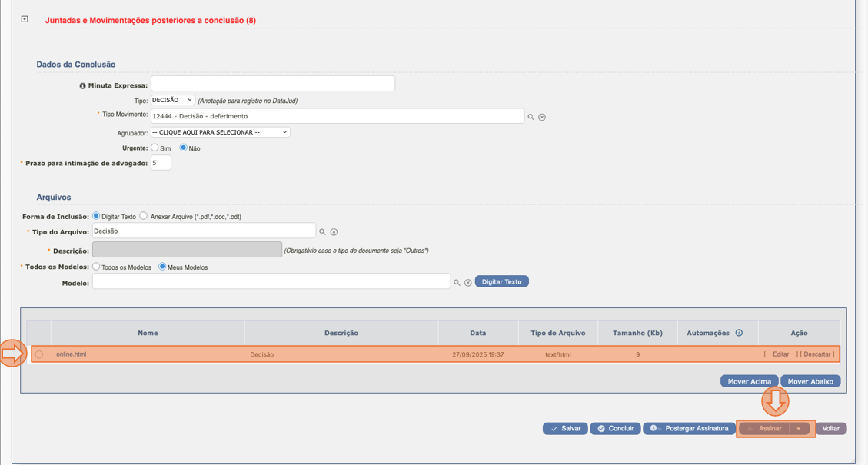The image size is (868, 465).
Task: Open Modelo search with the magnifier icon
Action: click(457, 282)
